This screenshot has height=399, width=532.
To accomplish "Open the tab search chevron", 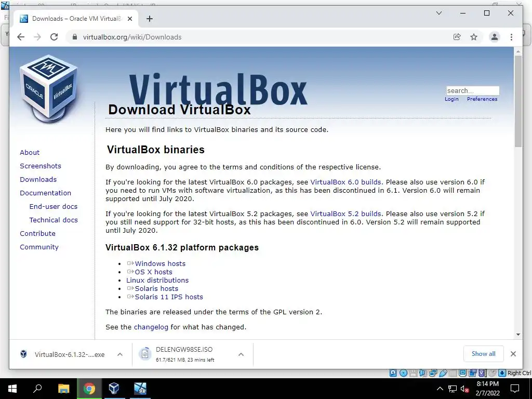I will point(438,13).
